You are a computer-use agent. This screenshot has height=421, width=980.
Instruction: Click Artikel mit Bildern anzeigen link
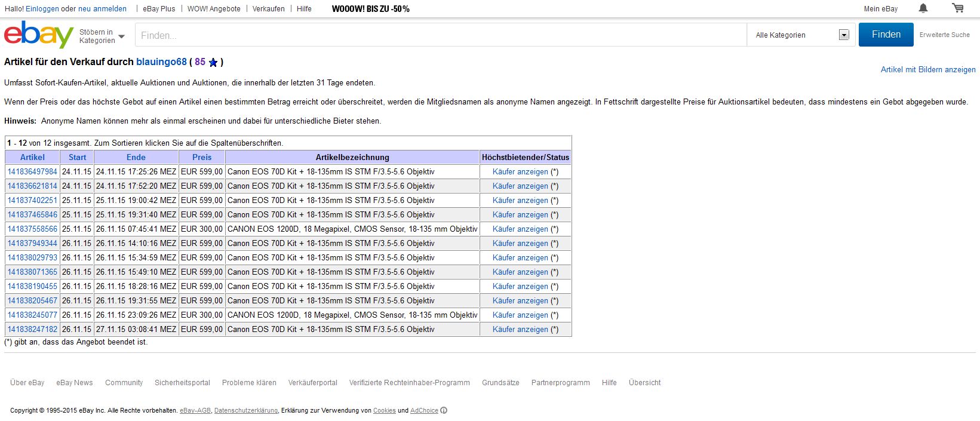[928, 69]
